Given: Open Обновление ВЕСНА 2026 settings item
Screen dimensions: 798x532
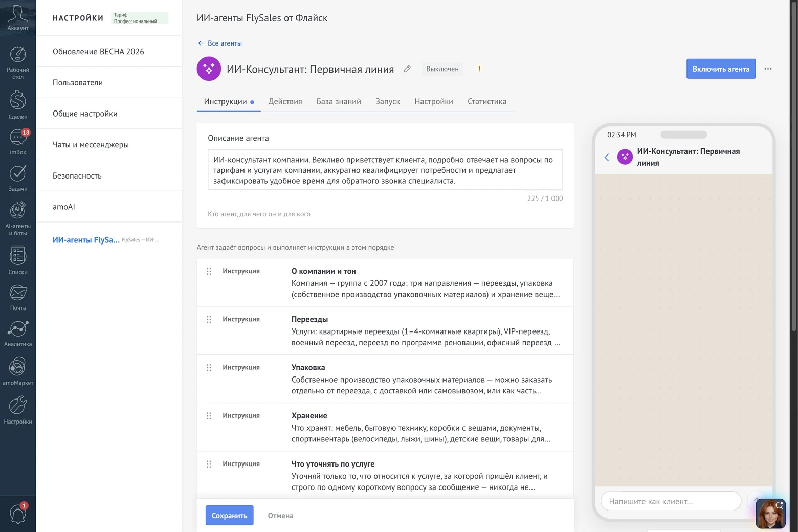Looking at the screenshot, I should [109, 52].
